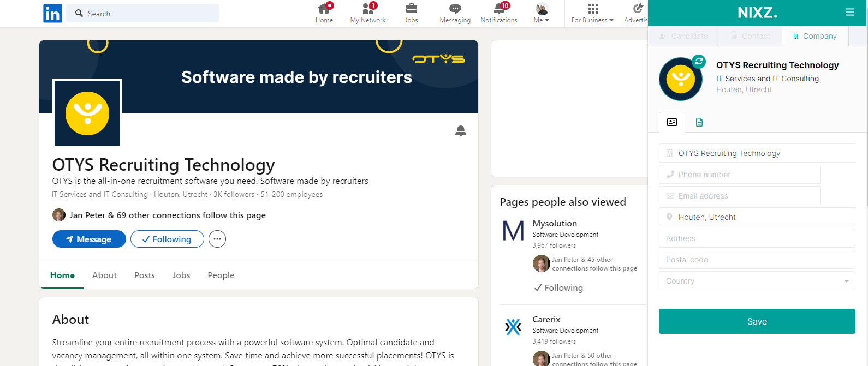The height and width of the screenshot is (366, 868).
Task: Expand the For Business menu
Action: [593, 13]
